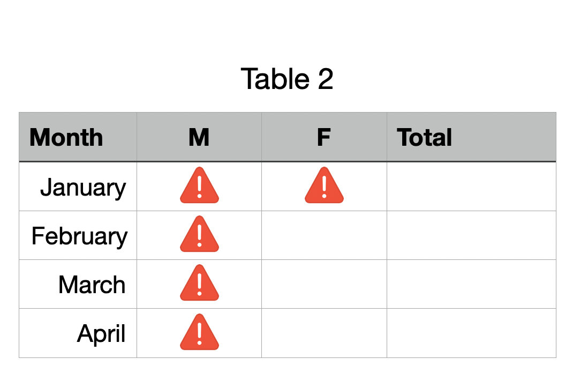The height and width of the screenshot is (388, 588).
Task: Select the F column header cell
Action: (x=324, y=137)
